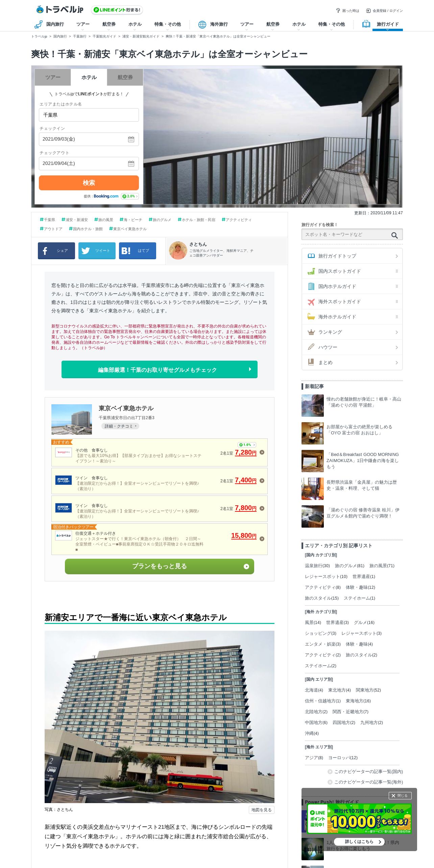Bookmark with はてブ button
The width and height of the screenshot is (434, 868).
pos(138,251)
